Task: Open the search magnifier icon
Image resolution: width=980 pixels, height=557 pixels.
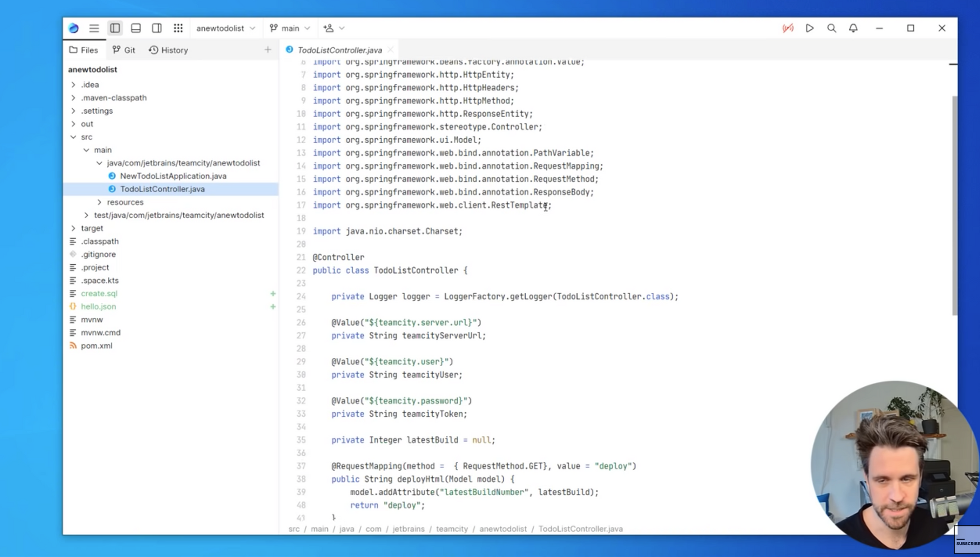Action: pos(832,28)
